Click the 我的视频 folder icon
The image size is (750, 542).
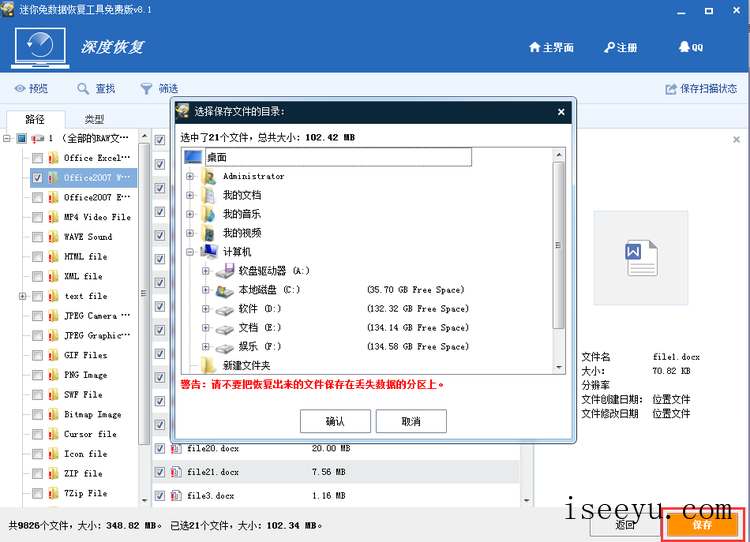pyautogui.click(x=209, y=233)
